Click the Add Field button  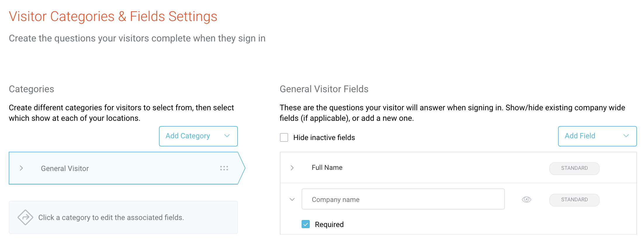579,136
